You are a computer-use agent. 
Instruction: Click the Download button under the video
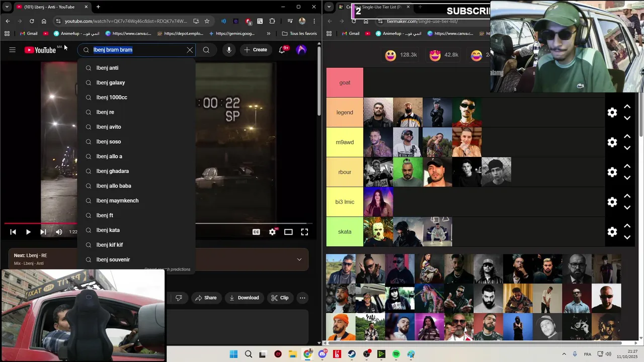click(x=244, y=298)
